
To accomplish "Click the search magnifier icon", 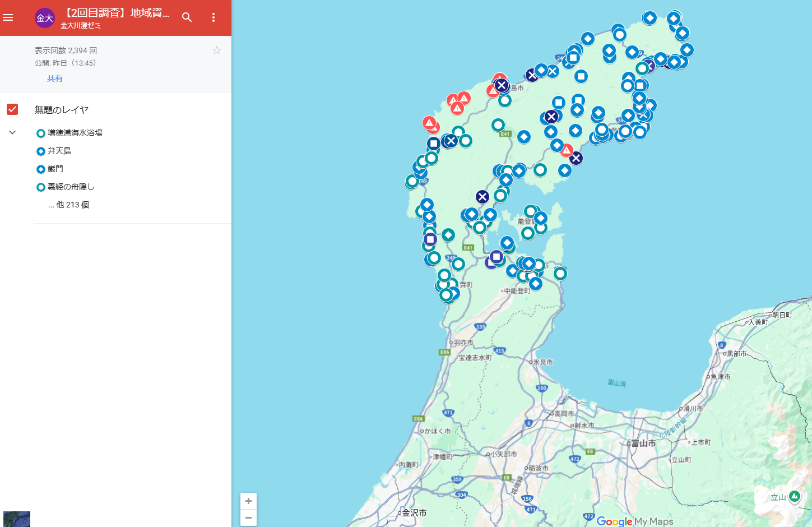I will [x=187, y=17].
